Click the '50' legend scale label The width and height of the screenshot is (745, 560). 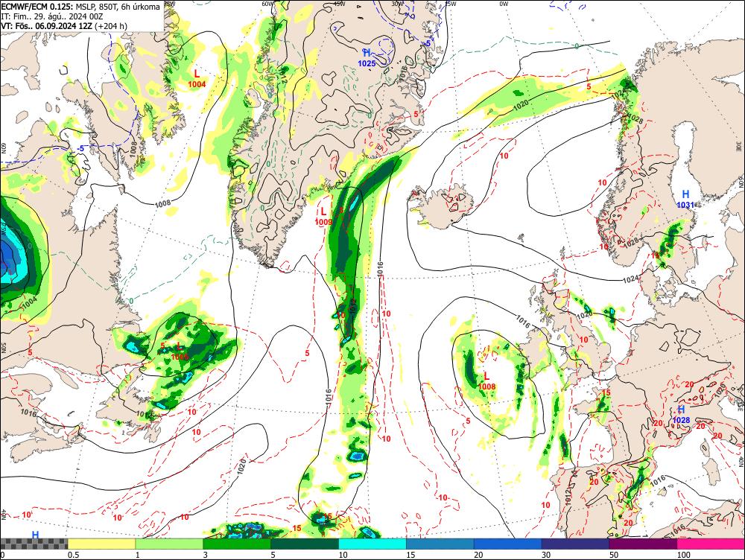(x=614, y=555)
